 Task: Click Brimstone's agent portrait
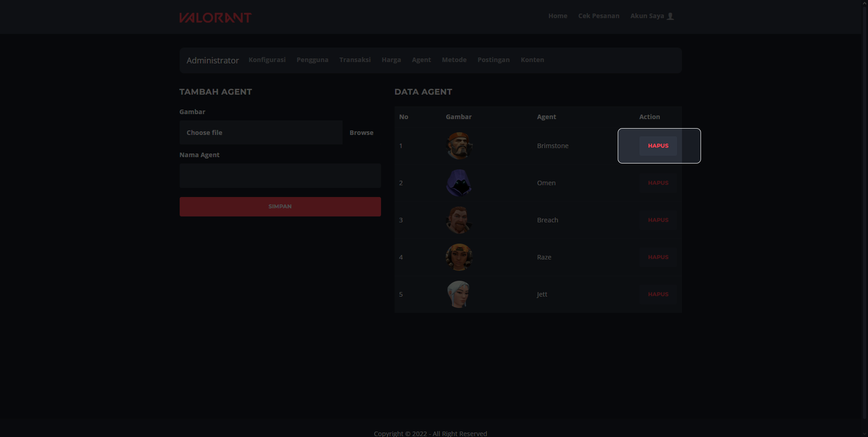(x=459, y=146)
